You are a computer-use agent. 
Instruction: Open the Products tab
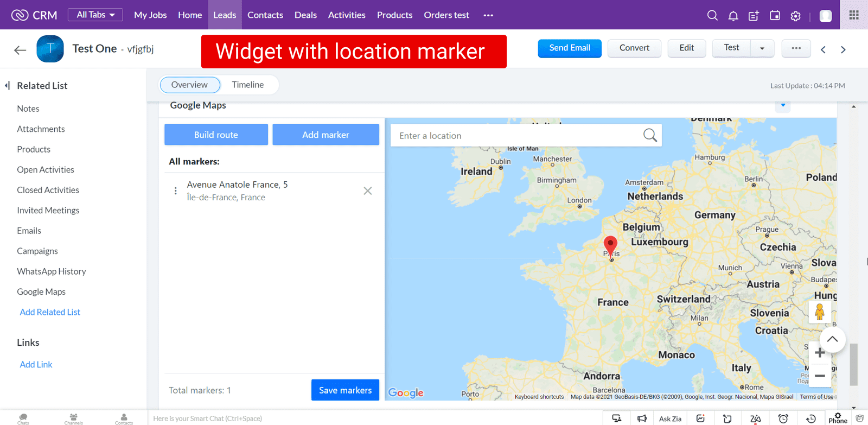point(394,15)
